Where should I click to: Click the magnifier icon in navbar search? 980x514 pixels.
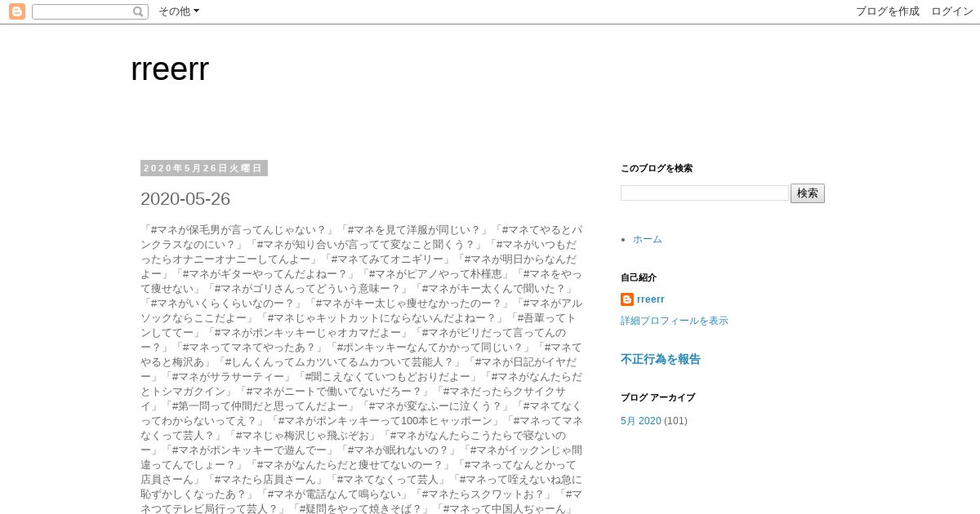138,11
